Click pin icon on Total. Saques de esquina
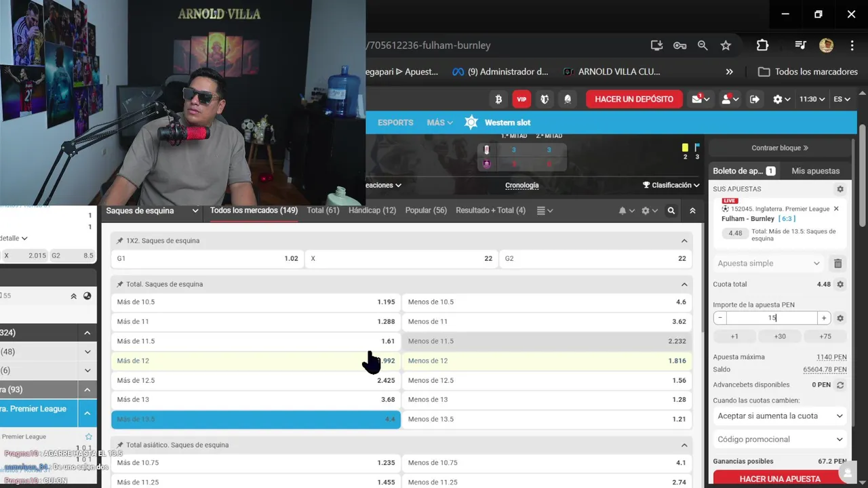Image resolution: width=868 pixels, height=488 pixels. 120,284
